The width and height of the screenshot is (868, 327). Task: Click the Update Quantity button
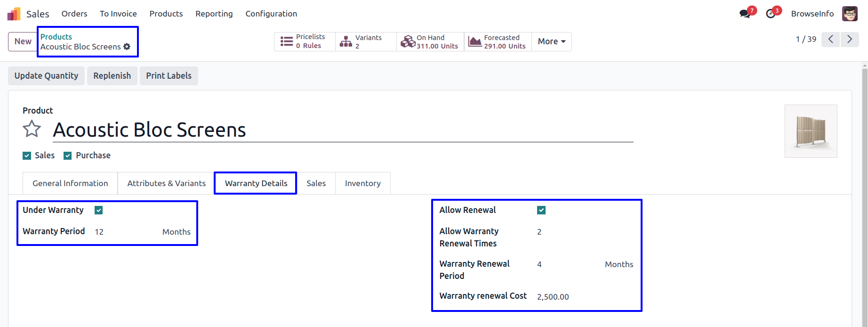pyautogui.click(x=46, y=76)
